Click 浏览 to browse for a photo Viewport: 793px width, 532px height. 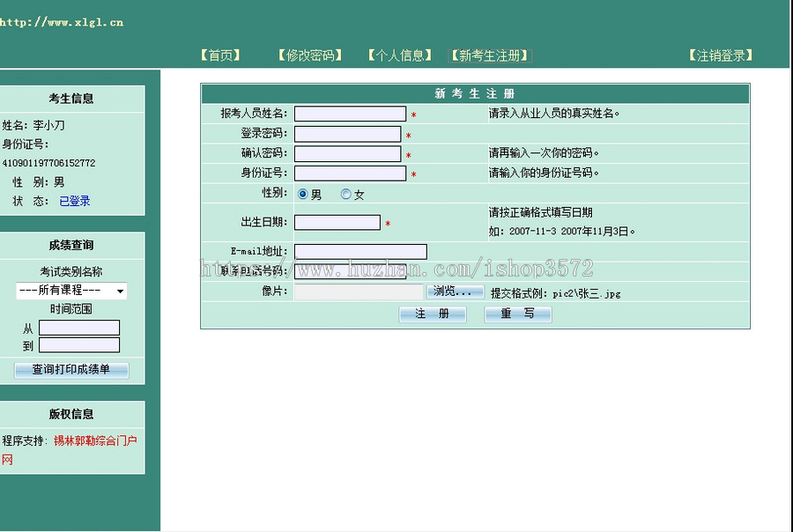tap(455, 292)
